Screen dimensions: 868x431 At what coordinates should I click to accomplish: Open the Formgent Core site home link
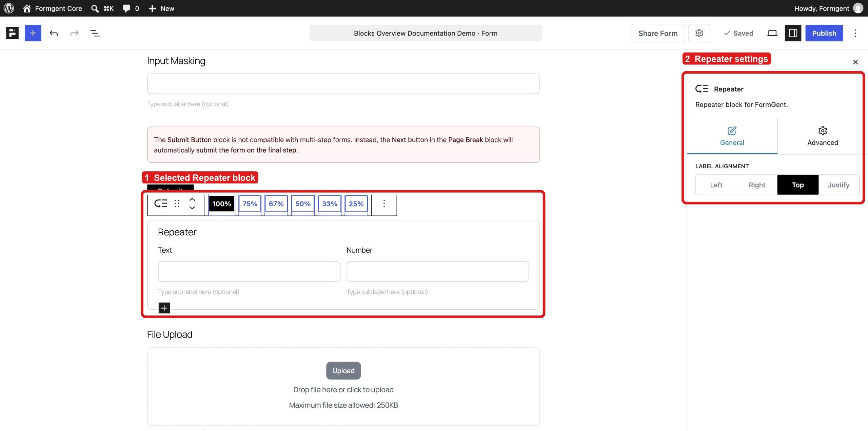click(52, 8)
